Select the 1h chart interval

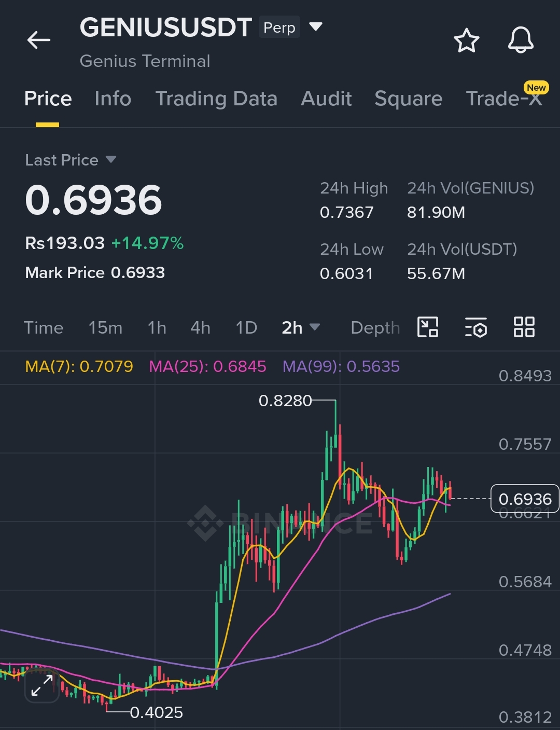157,328
